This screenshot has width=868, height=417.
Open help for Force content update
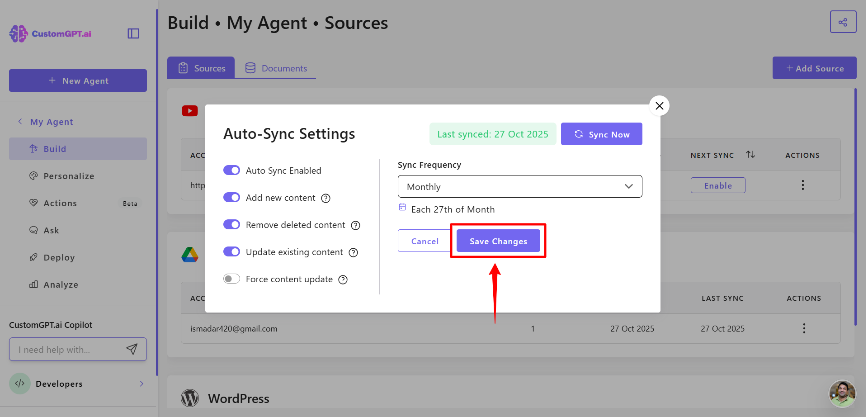[x=343, y=280]
